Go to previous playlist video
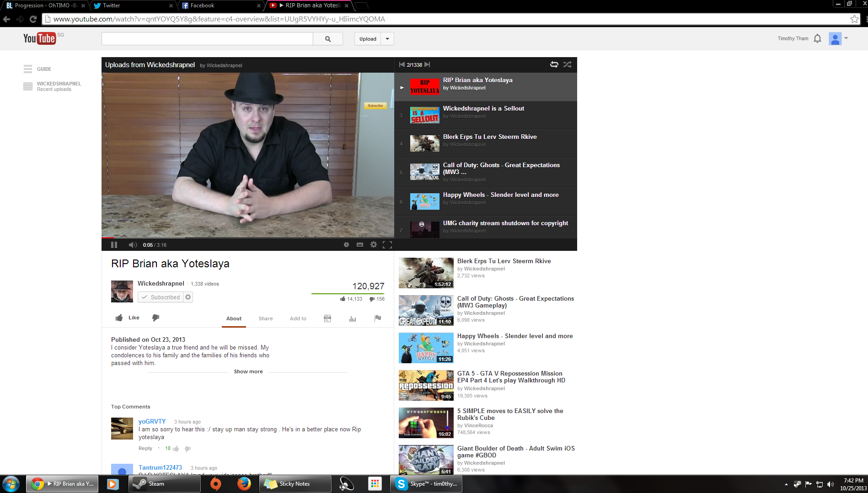The width and height of the screenshot is (868, 493). (x=402, y=64)
